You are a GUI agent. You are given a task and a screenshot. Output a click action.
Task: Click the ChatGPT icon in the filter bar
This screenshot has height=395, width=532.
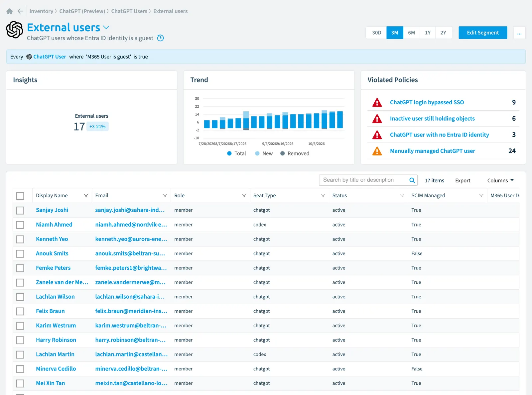[29, 57]
